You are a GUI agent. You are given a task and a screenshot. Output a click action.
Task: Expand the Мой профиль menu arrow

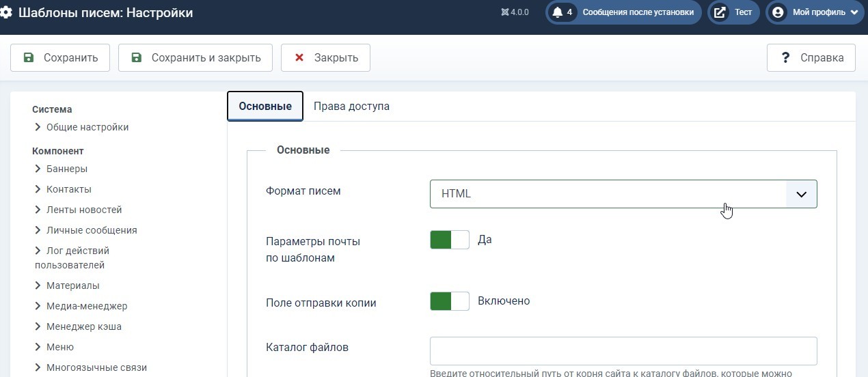(854, 12)
